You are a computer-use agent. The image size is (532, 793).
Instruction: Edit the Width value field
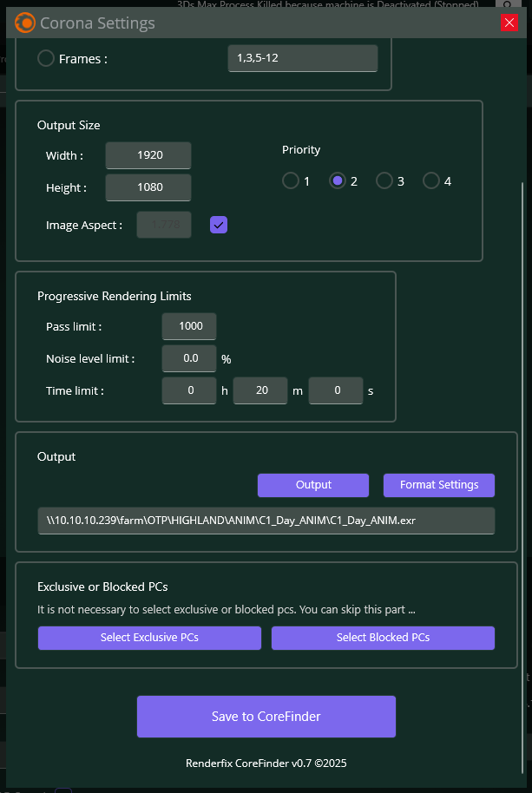click(x=148, y=155)
